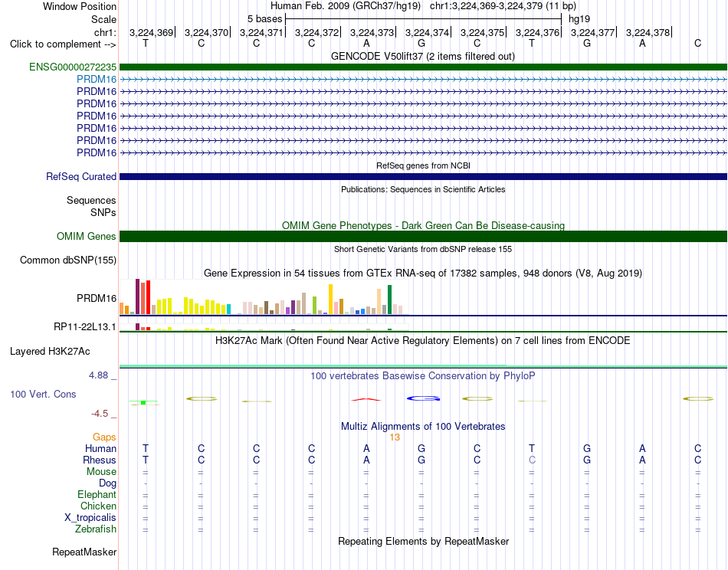Click the red A conservation logo letter
The image size is (728, 570).
366,399
